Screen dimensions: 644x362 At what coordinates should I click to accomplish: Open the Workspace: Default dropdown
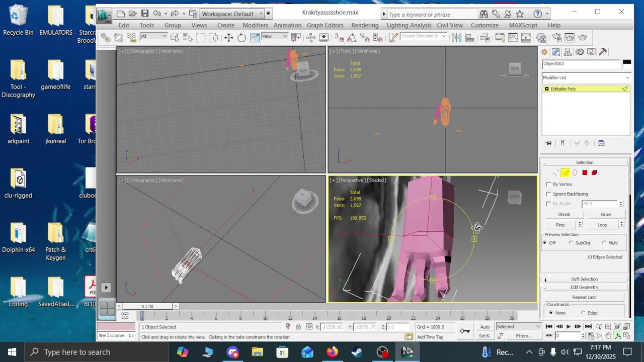pyautogui.click(x=232, y=14)
